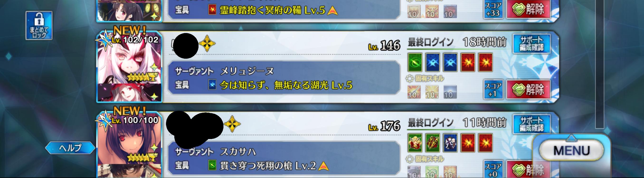The image size is (644, 178).
Task: Click 解除 to remove the Melusine friend
Action: 529,89
